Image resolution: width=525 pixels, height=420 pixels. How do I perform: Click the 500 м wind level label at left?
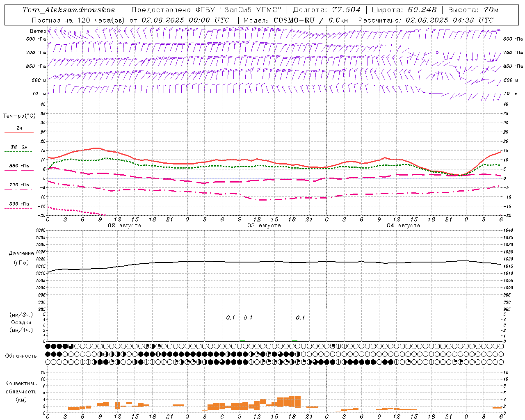39,80
